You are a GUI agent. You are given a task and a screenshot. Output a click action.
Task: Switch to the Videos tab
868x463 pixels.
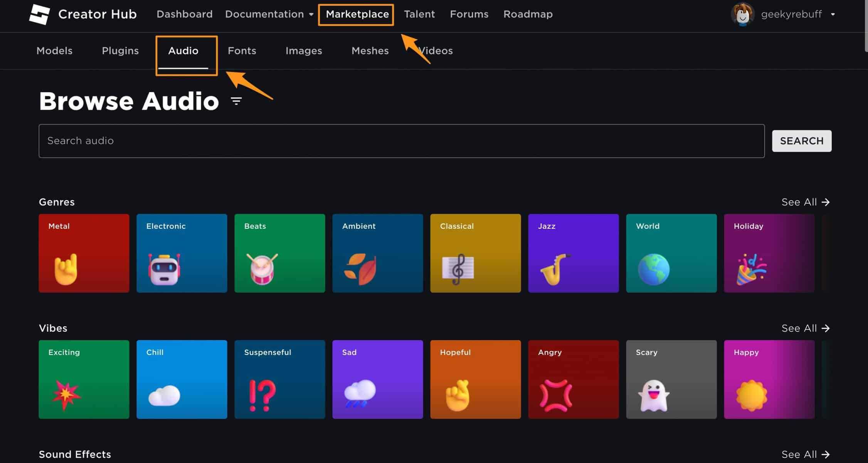[x=436, y=51]
